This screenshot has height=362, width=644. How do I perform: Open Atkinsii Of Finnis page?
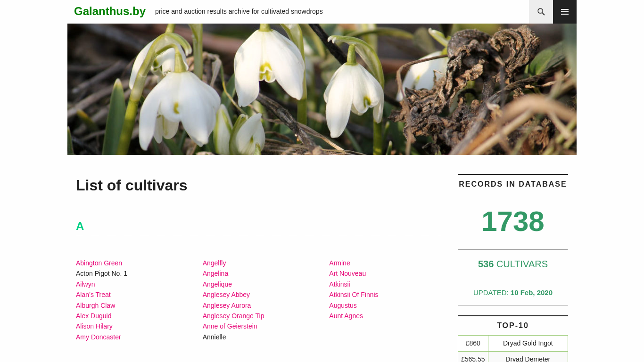pos(354,295)
